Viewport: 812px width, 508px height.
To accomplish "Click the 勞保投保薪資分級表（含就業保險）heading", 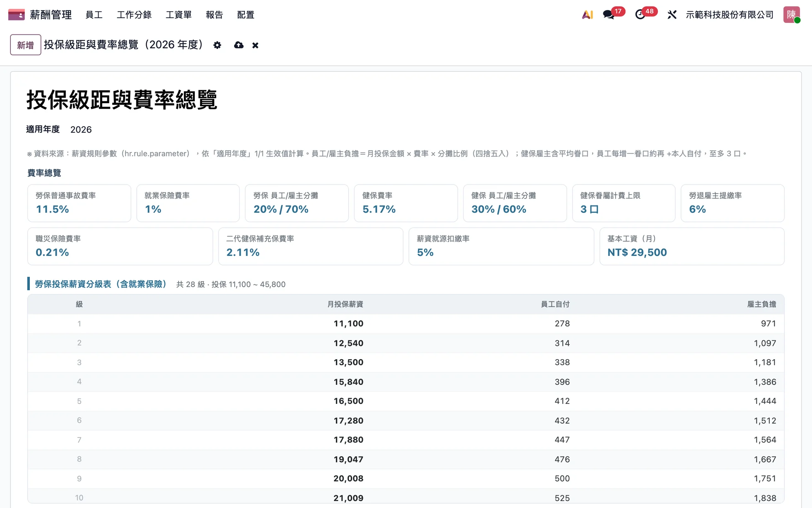I will click(102, 284).
